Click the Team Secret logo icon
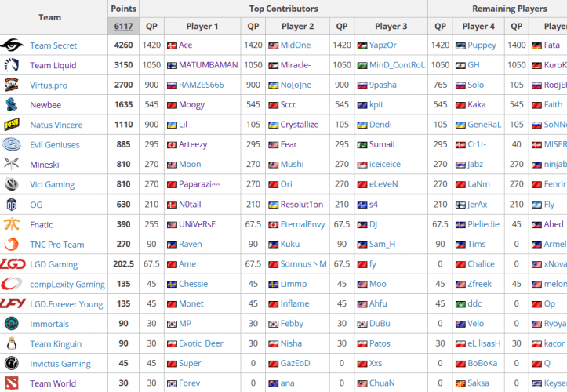 coord(13,45)
